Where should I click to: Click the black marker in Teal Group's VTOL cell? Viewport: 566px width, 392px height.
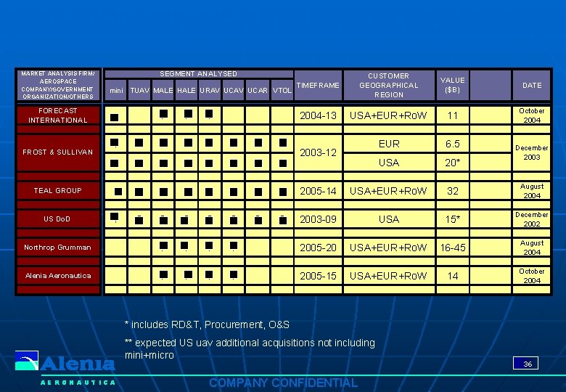(283, 192)
